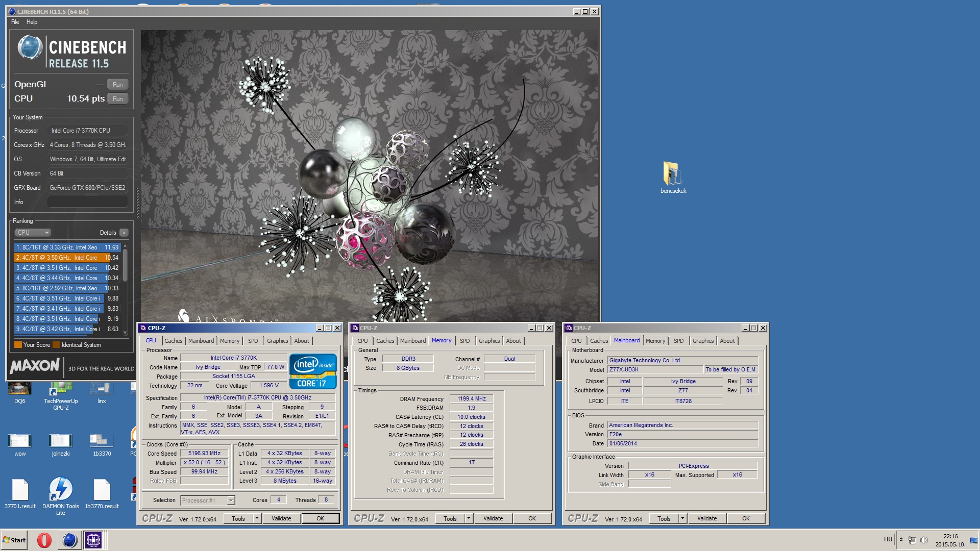
Task: Click the motherboard Model field Z77X-UD3H
Action: click(655, 370)
